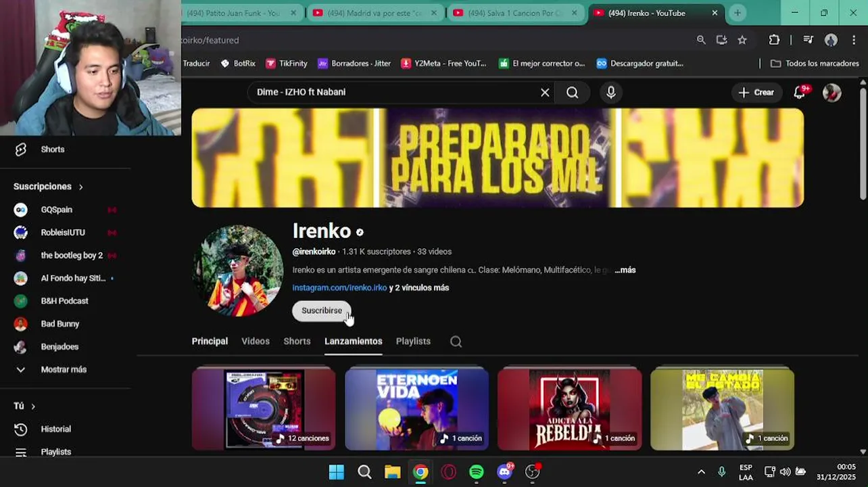Search within the Irenko channel
The height and width of the screenshot is (487, 868).
click(456, 342)
